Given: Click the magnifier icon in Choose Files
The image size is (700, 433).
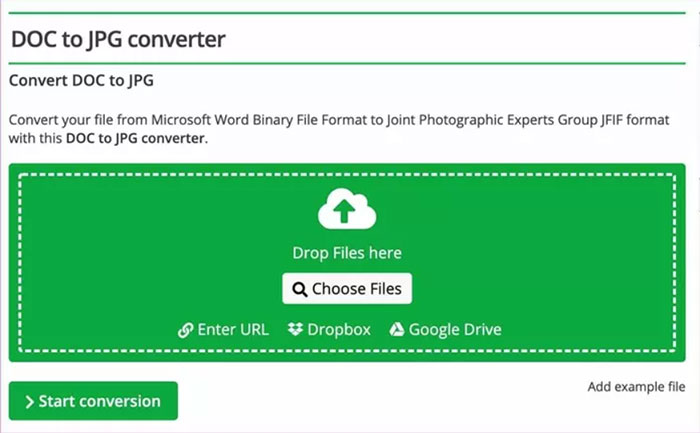Looking at the screenshot, I should (300, 290).
